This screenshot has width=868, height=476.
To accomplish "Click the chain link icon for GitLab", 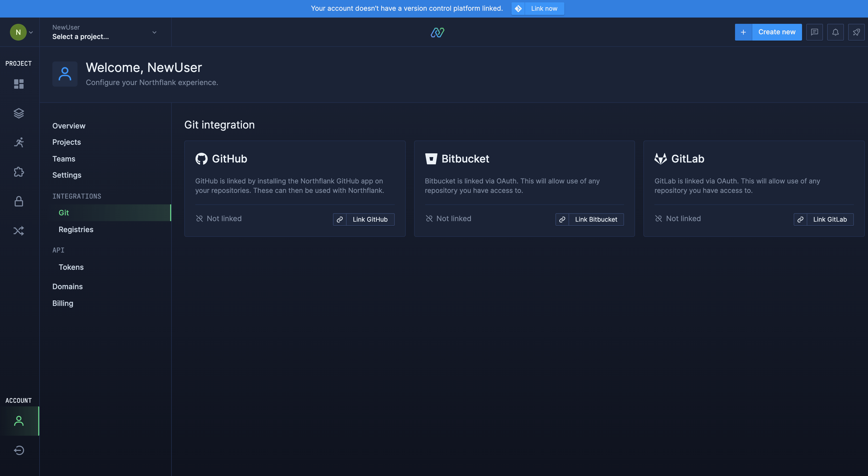I will point(800,219).
